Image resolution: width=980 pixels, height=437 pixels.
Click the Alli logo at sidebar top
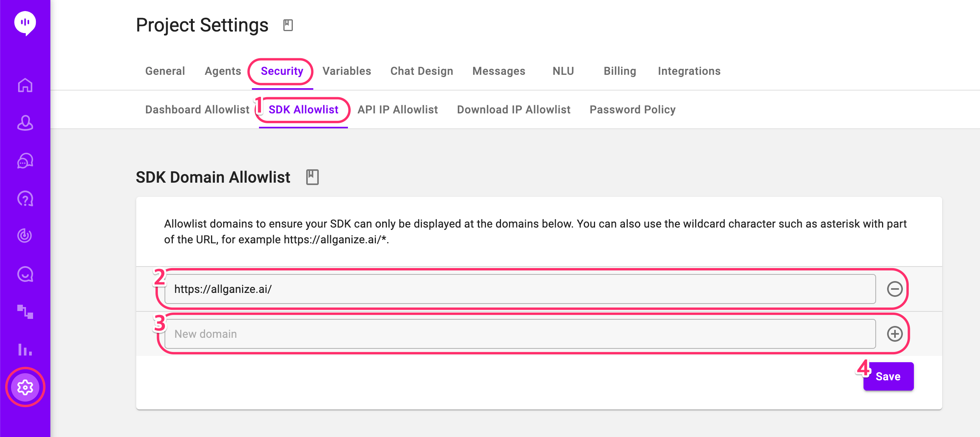(25, 23)
